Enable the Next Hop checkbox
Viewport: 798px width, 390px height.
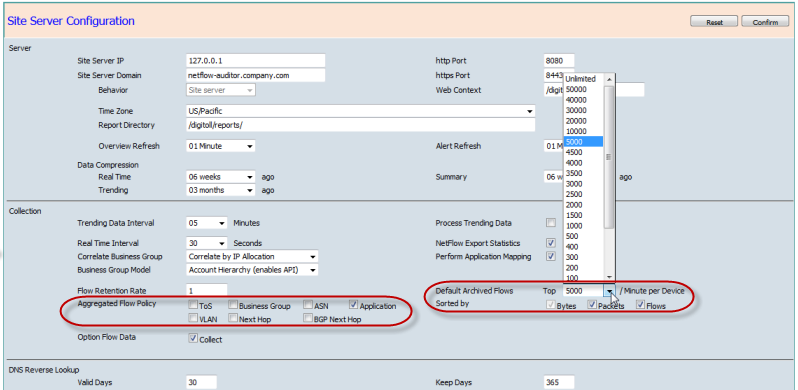point(233,319)
